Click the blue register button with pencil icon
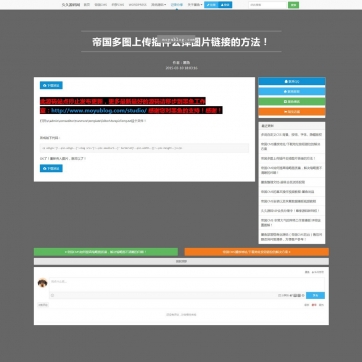The image size is (362, 362). pos(211,5)
